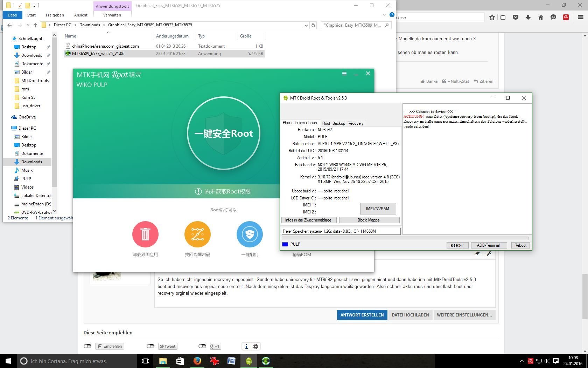Open Explorer help icon
Screen dimensions: 588x368
click(x=392, y=15)
